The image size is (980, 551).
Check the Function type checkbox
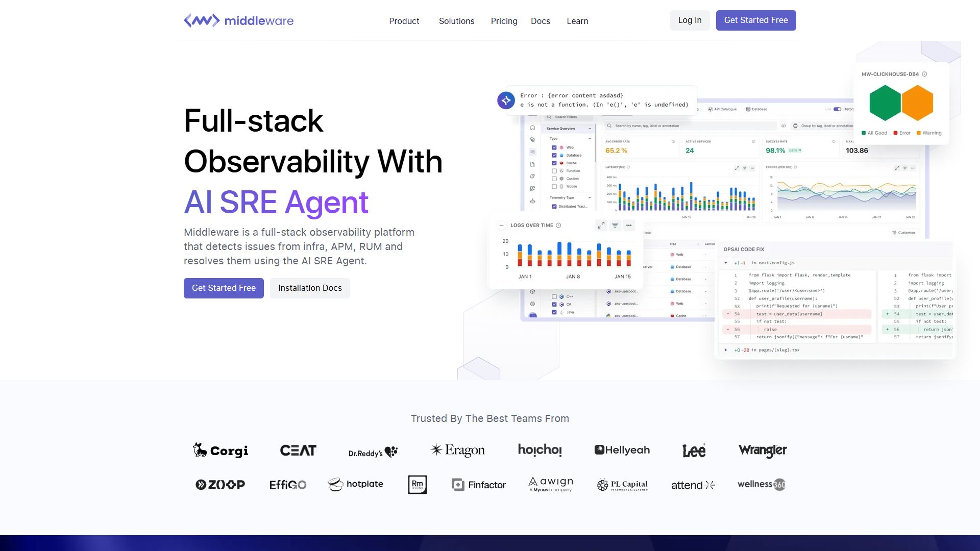coord(554,171)
